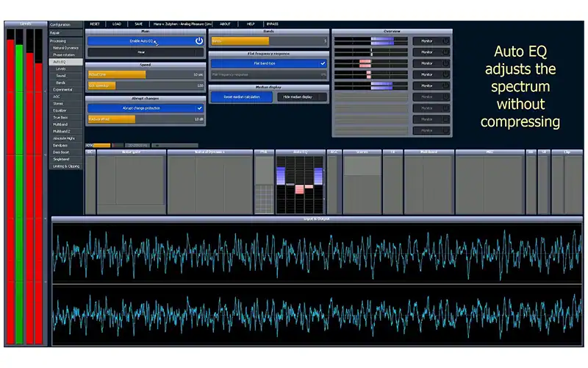Open the preset name dropdown in top bar
The height and width of the screenshot is (368, 588).
[x=182, y=24]
